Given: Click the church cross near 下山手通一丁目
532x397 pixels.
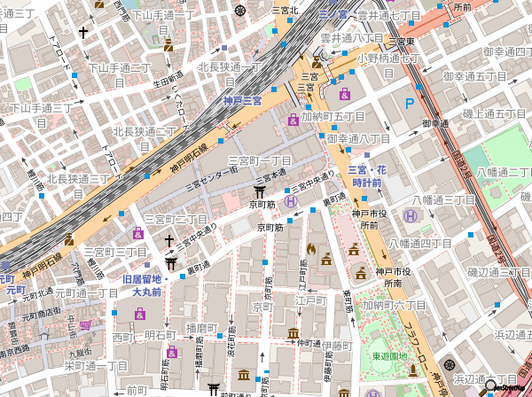Looking at the screenshot, I should 83,33.
